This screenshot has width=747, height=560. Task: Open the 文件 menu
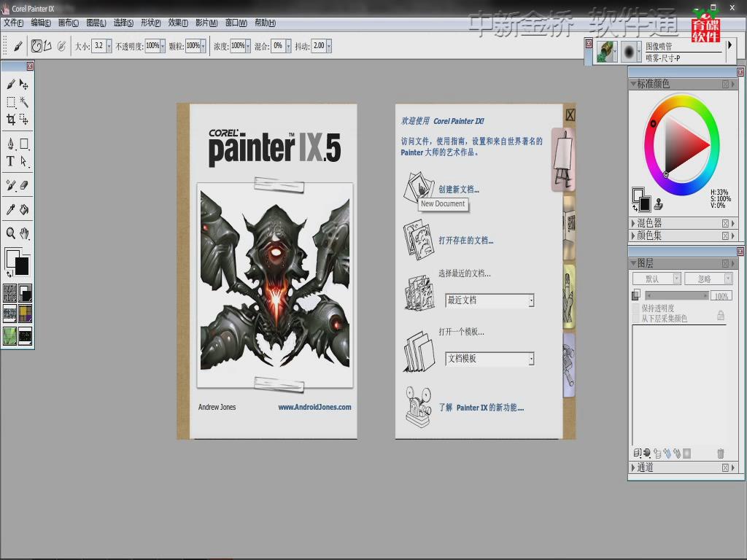point(13,23)
